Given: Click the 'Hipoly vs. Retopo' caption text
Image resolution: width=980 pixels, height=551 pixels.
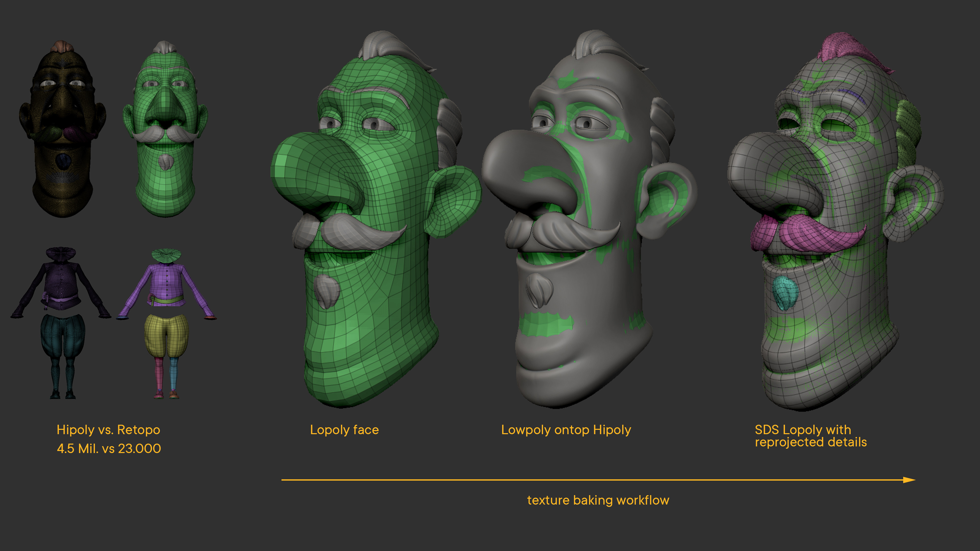Looking at the screenshot, I should point(108,430).
